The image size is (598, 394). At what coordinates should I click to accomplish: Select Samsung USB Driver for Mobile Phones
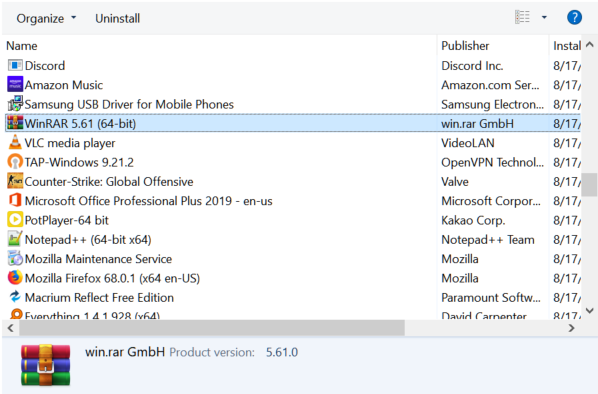tap(129, 105)
